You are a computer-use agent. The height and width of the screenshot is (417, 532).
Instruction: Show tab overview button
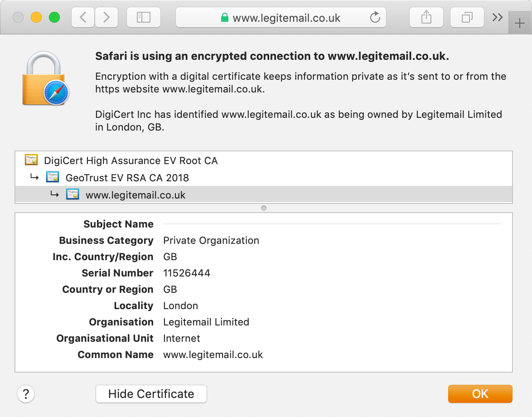pos(467,17)
